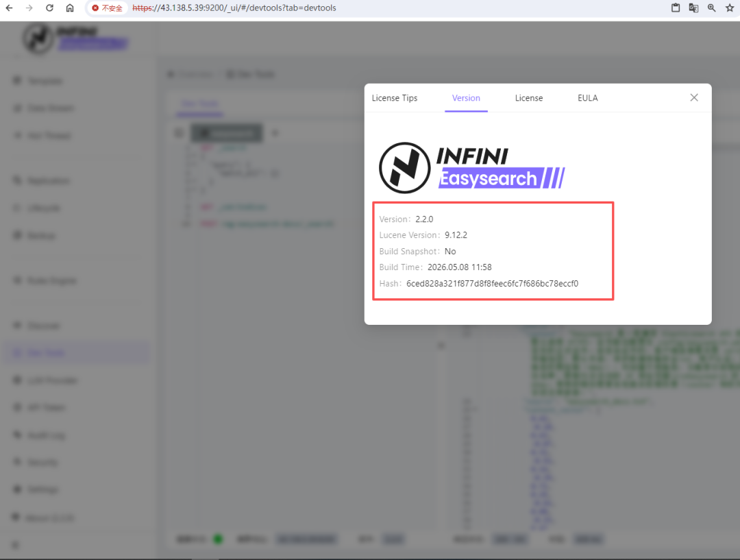The height and width of the screenshot is (560, 740).
Task: Click the clipboard icon in browser toolbar
Action: tap(676, 8)
